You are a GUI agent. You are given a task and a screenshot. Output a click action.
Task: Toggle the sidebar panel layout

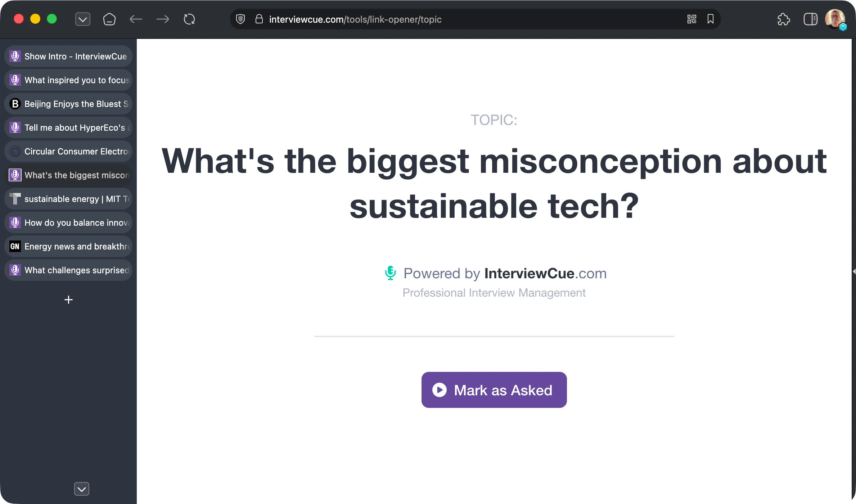pyautogui.click(x=810, y=19)
